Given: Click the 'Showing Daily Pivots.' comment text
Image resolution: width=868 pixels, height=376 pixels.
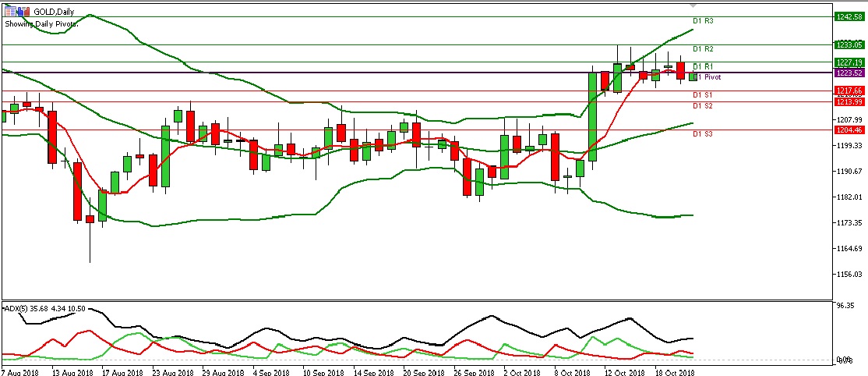Looking at the screenshot, I should [42, 24].
